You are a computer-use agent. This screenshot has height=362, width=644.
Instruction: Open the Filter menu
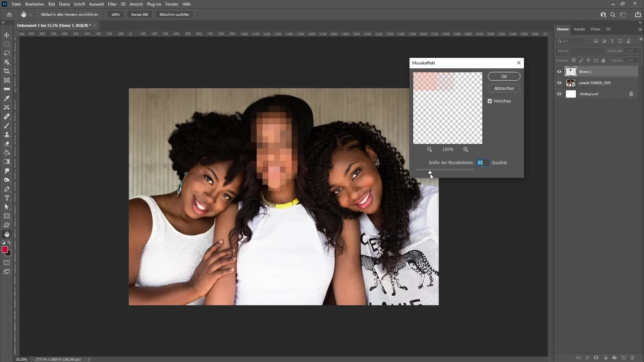click(x=112, y=4)
